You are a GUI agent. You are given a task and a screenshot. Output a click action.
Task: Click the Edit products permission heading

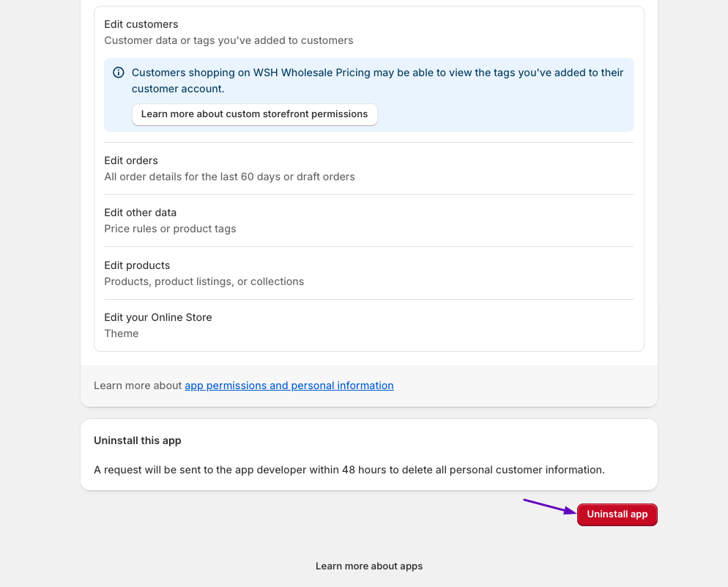pyautogui.click(x=137, y=265)
